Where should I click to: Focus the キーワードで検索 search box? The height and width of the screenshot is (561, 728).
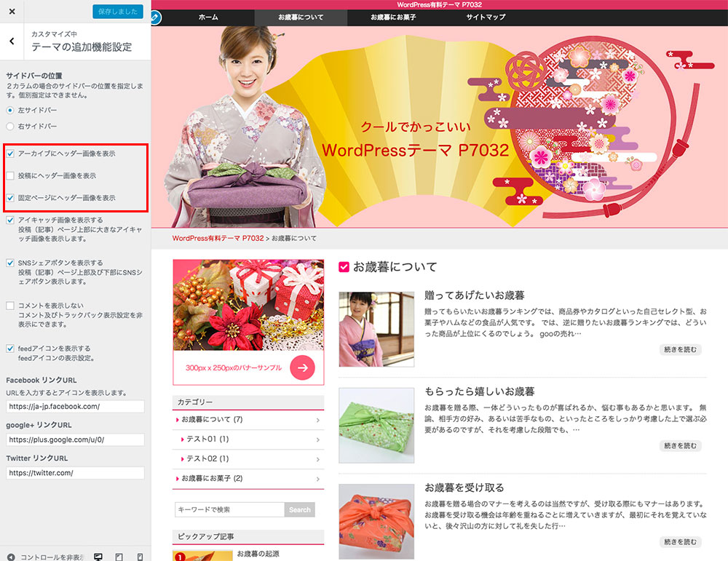229,509
